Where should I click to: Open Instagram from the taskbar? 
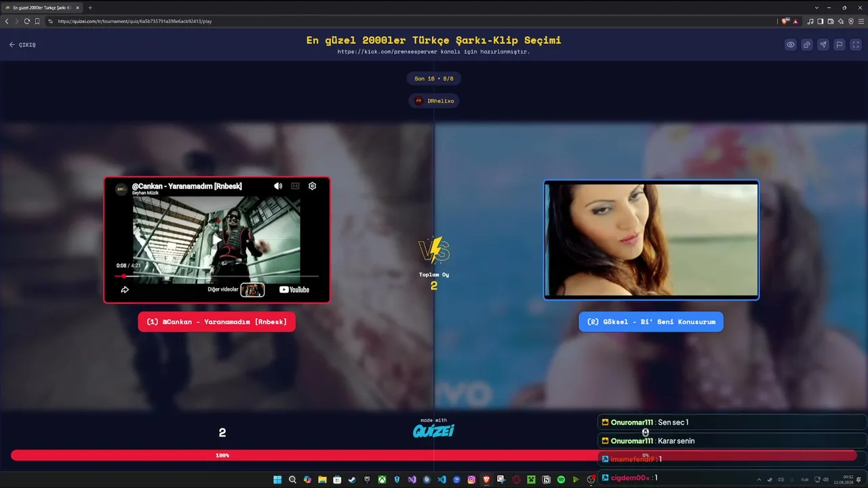pos(471,480)
